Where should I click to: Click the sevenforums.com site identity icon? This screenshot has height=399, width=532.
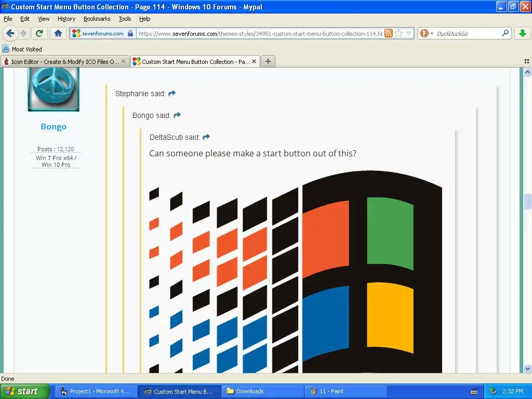(76, 33)
